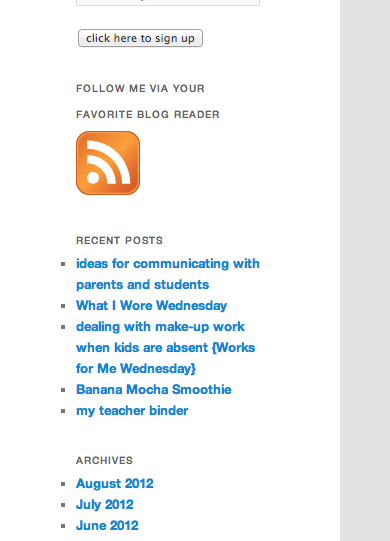Click the bullet beside July 2012

[63, 505]
